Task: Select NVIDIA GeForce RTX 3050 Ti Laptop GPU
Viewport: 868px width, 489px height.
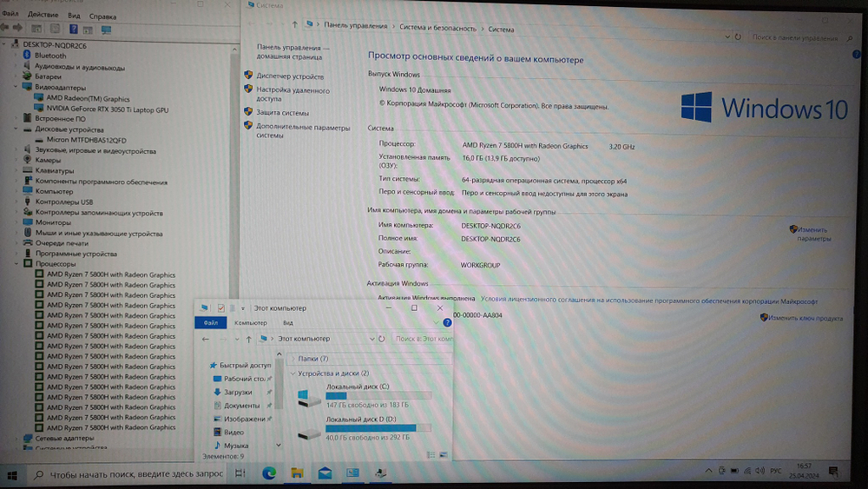Action: 108,109
